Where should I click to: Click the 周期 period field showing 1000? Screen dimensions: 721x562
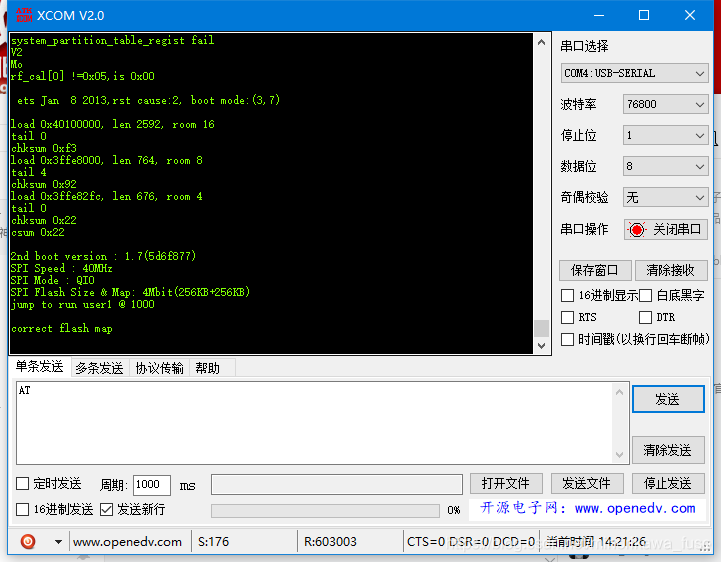pyautogui.click(x=152, y=485)
